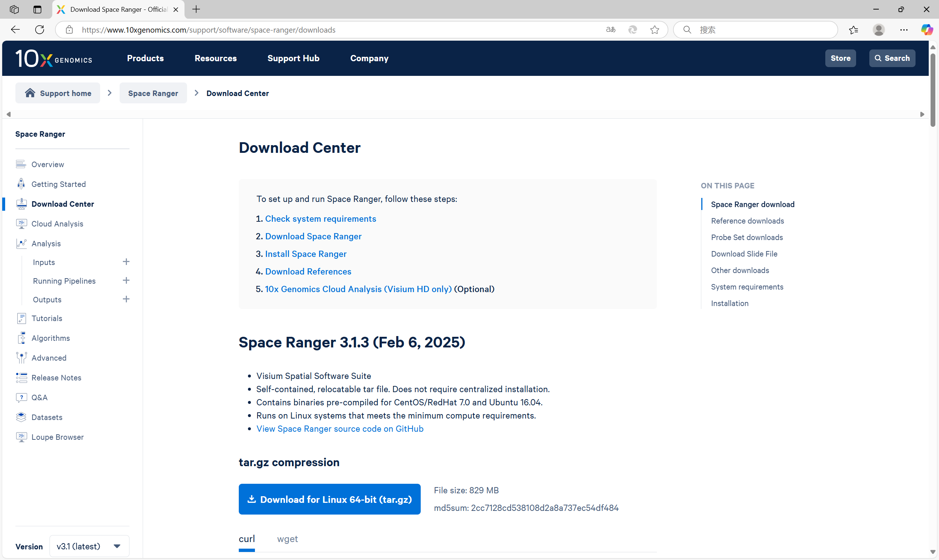The height and width of the screenshot is (560, 939).
Task: Open the tab actions menu icon
Action: tap(37, 10)
